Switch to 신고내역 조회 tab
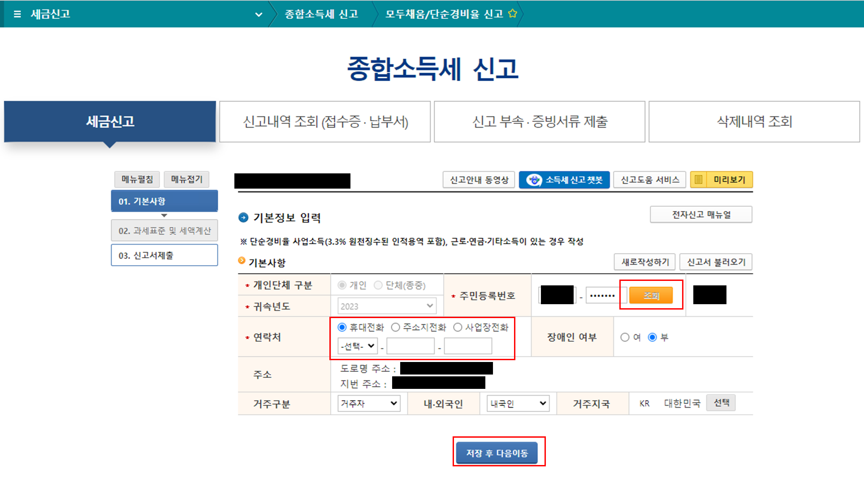 click(x=325, y=121)
